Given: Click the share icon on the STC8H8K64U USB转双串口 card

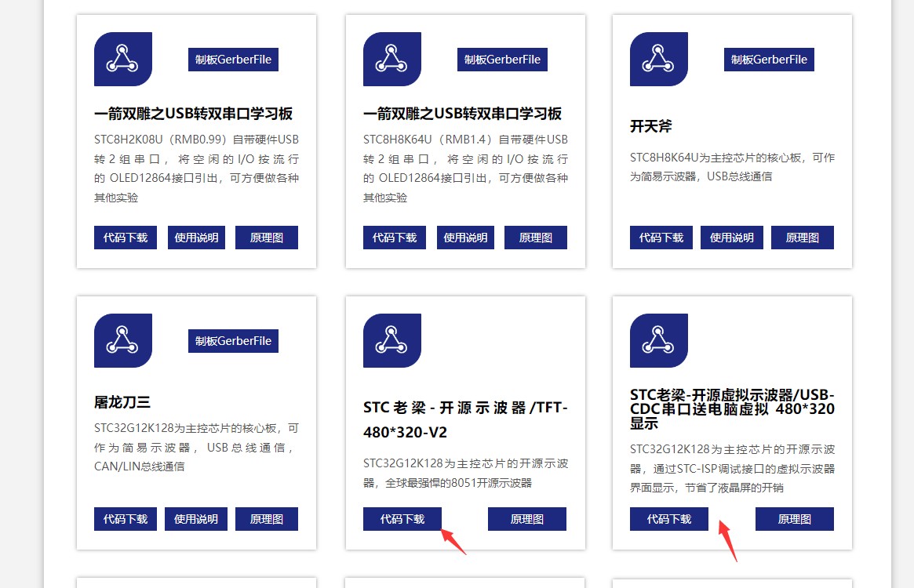Looking at the screenshot, I should (x=391, y=59).
